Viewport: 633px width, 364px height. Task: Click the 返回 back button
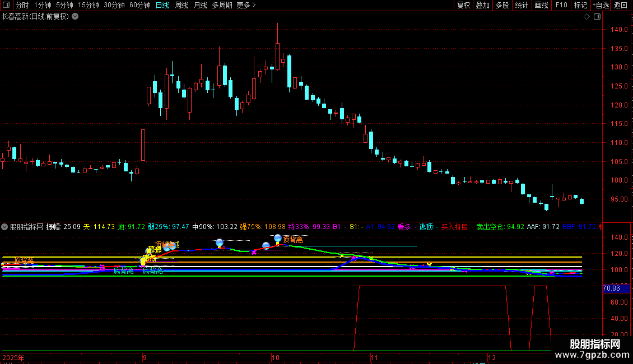(621, 6)
